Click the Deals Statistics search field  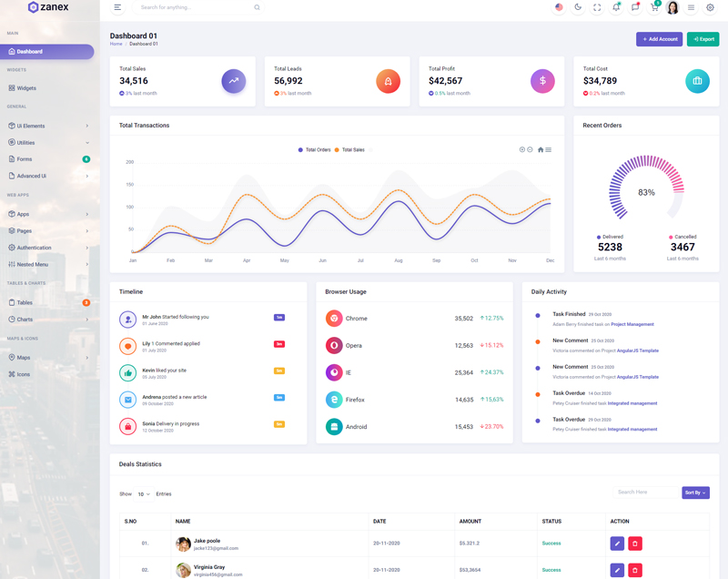point(643,493)
